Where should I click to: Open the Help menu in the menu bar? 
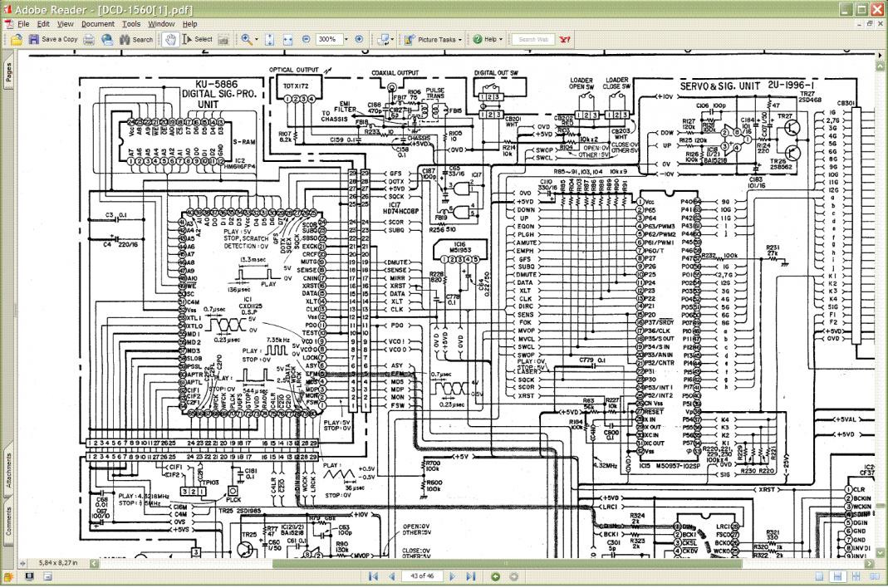click(x=189, y=24)
